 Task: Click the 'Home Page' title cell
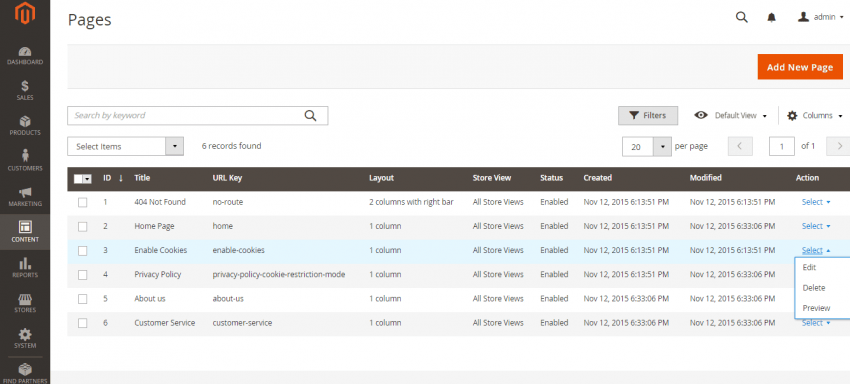pos(154,226)
